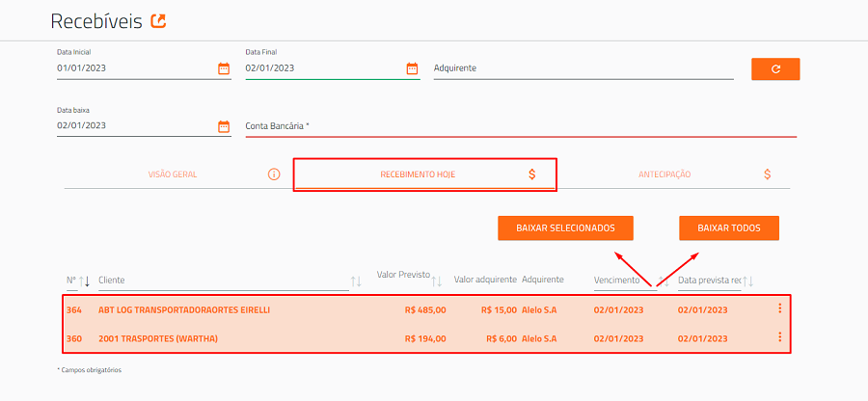Viewport: 868px width, 401px height.
Task: Edit the Data Inicial field 01/01/2023
Action: point(136,68)
